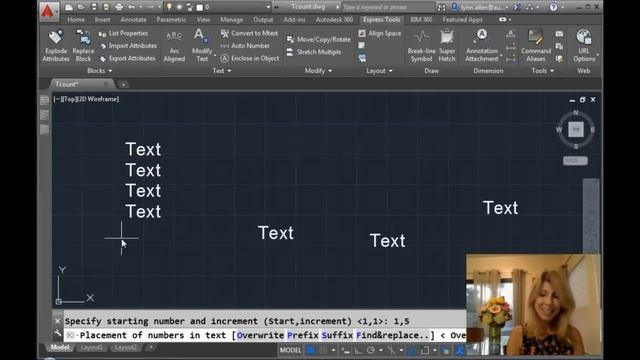This screenshot has height=360, width=640.
Task: Click the URL Options tool
Action: 584,46
